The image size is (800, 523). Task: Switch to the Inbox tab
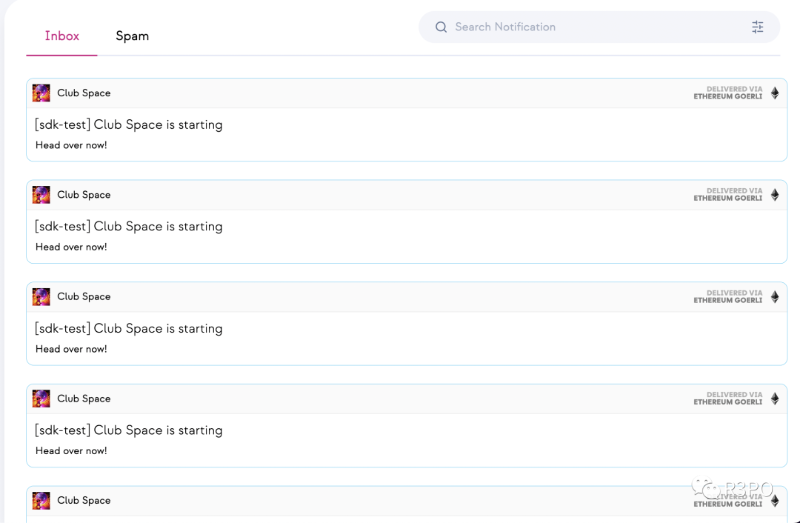click(x=62, y=36)
